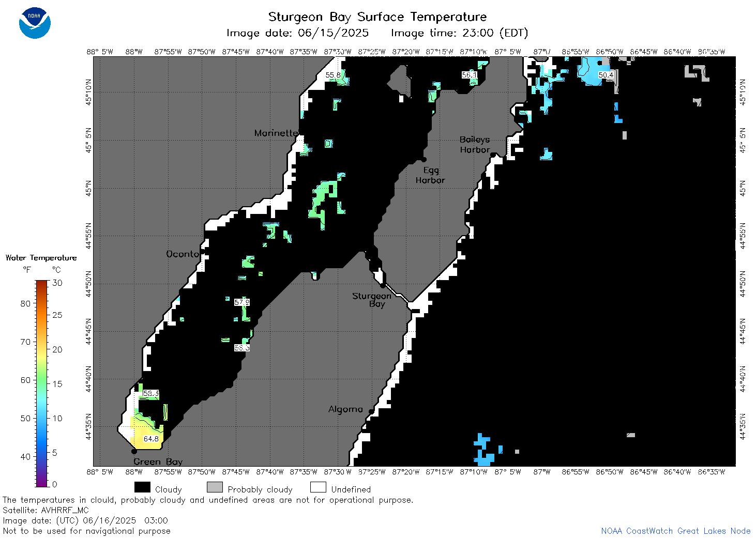
Task: Click 'Image date: (UTC) 06/16/2025 03:00'
Action: (85, 520)
